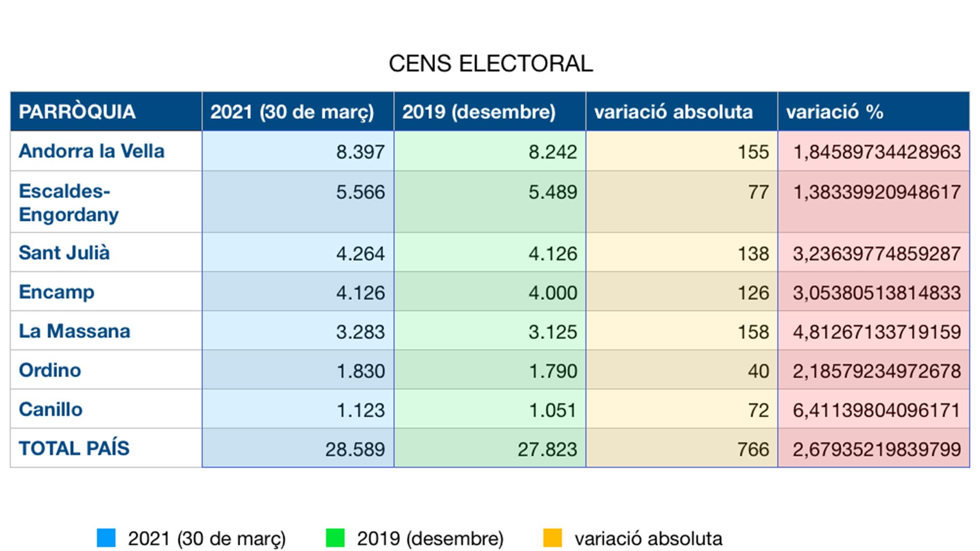980x551 pixels.
Task: Click the Encamp row label
Action: [x=57, y=292]
